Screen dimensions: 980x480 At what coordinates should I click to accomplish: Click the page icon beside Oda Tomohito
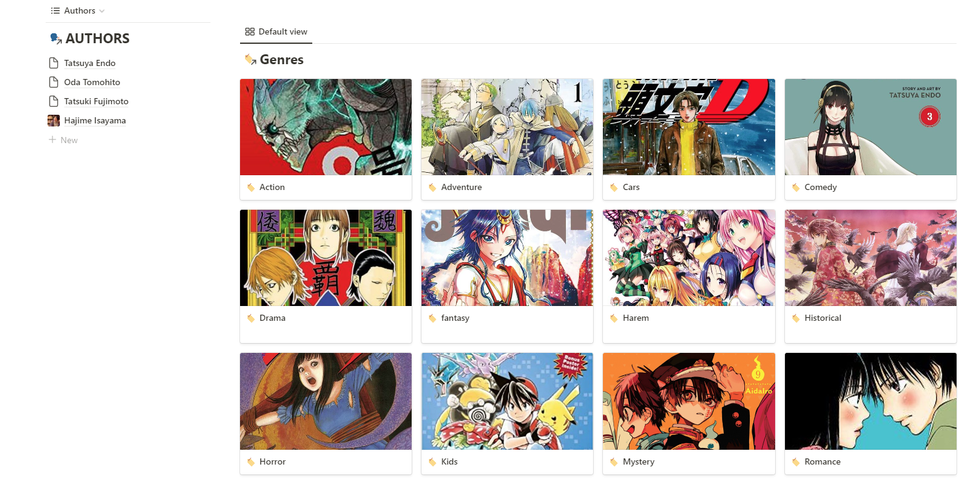[x=54, y=82]
